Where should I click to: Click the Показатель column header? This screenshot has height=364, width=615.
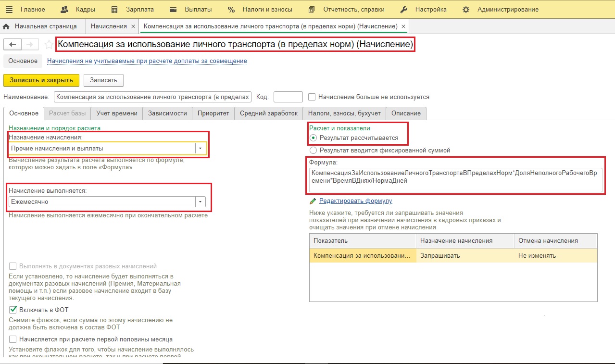(x=363, y=240)
